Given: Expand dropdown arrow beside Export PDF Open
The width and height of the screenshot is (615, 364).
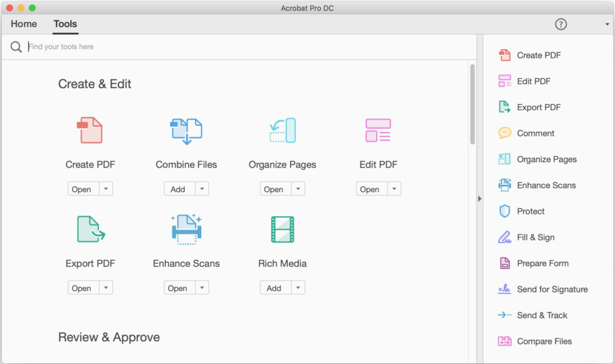Looking at the screenshot, I should (106, 288).
